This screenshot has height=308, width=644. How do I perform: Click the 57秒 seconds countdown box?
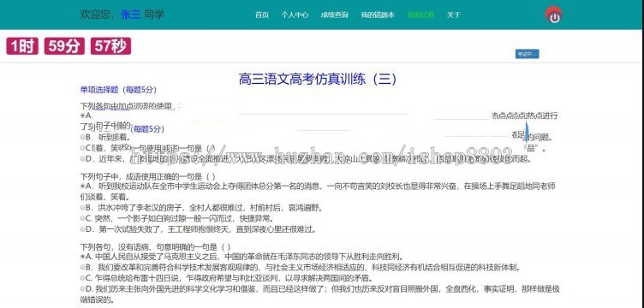click(x=110, y=46)
